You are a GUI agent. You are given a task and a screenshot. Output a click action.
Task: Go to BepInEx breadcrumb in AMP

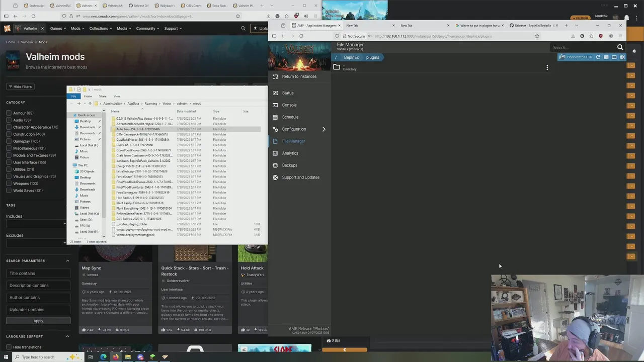click(351, 57)
